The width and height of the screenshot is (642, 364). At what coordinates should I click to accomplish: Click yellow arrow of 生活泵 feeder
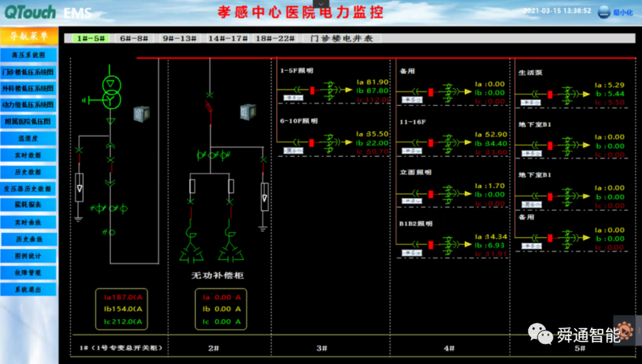pos(586,94)
